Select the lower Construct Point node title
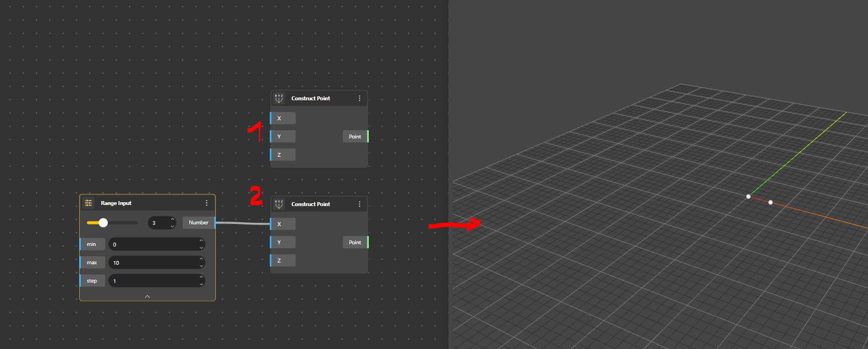 coord(311,204)
